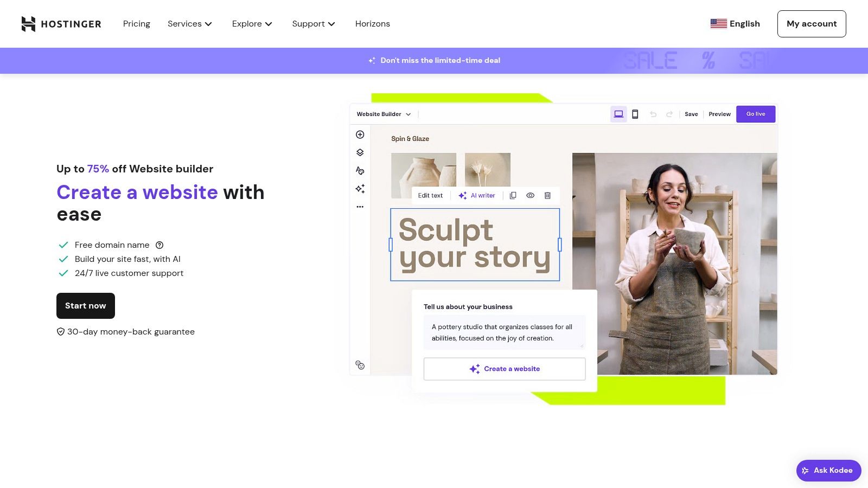The image size is (868, 488).
Task: Open the English language selector
Action: pyautogui.click(x=735, y=24)
